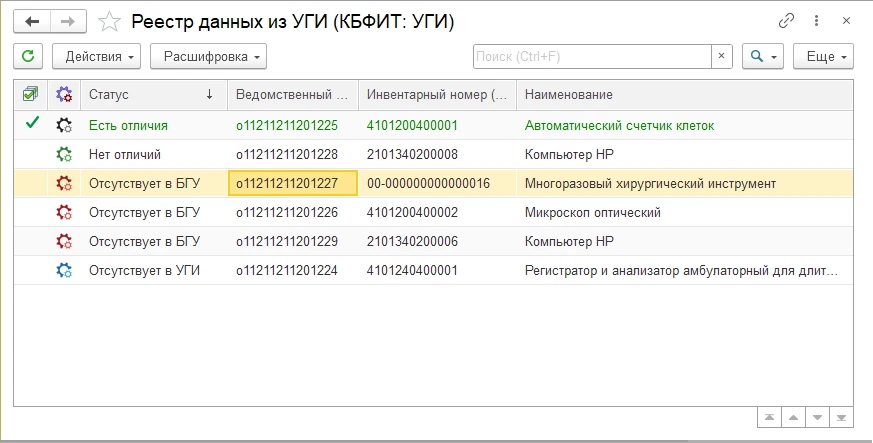The width and height of the screenshot is (873, 443).
Task: Go forward with the right arrow button
Action: (68, 22)
